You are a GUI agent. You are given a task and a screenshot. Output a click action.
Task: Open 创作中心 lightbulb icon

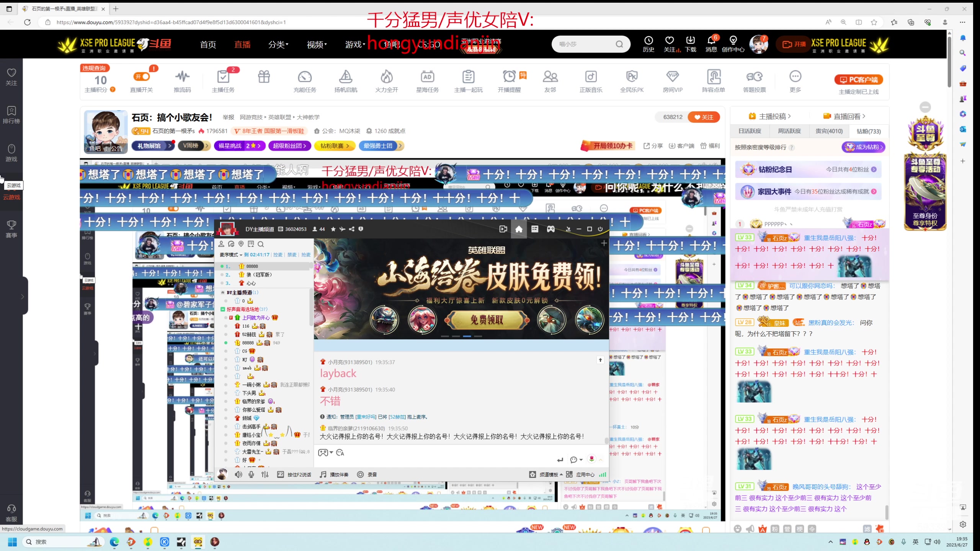[733, 41]
